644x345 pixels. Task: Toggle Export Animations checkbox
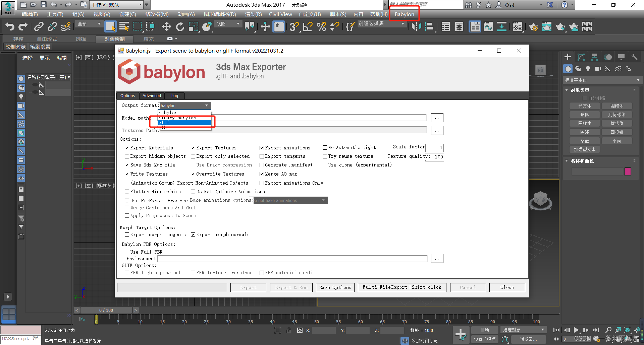262,148
